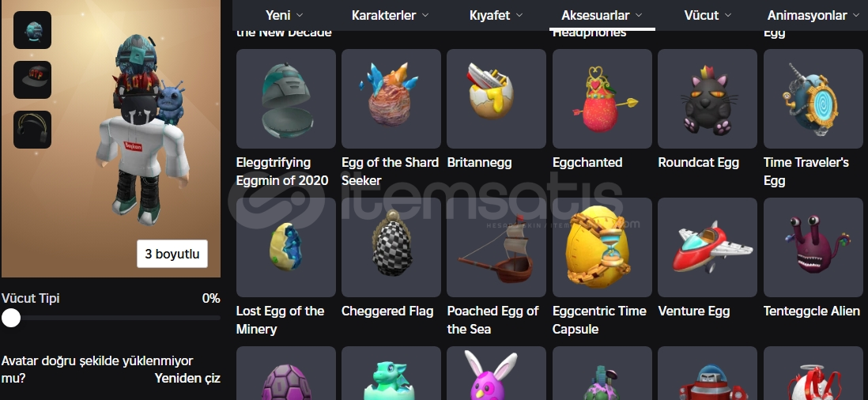Switch to the Vücut tab
868x400 pixels.
(708, 16)
